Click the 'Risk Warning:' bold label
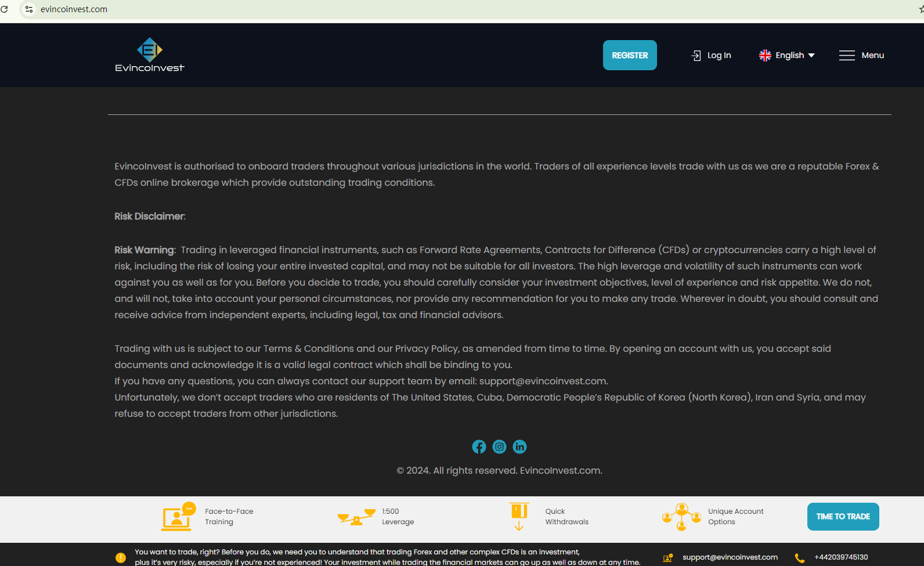Viewport: 924px width, 566px height. click(145, 250)
